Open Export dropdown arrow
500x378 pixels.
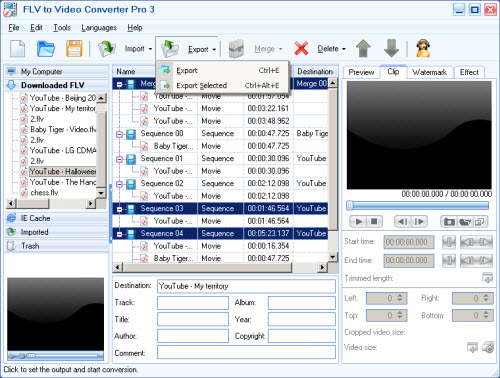(214, 50)
